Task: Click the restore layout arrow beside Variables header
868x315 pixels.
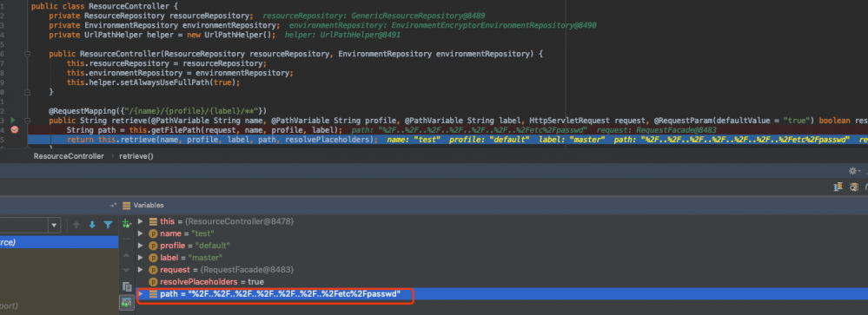Action: coord(112,205)
